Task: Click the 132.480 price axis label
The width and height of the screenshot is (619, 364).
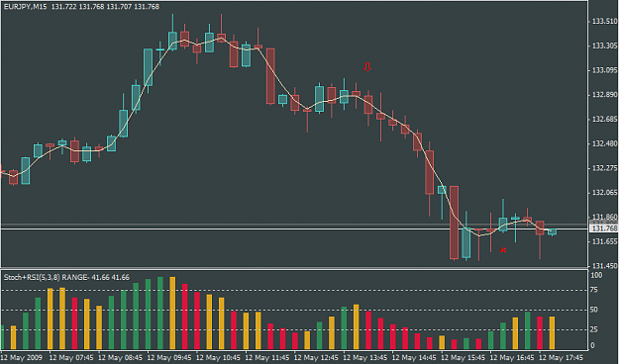Action: tap(604, 144)
